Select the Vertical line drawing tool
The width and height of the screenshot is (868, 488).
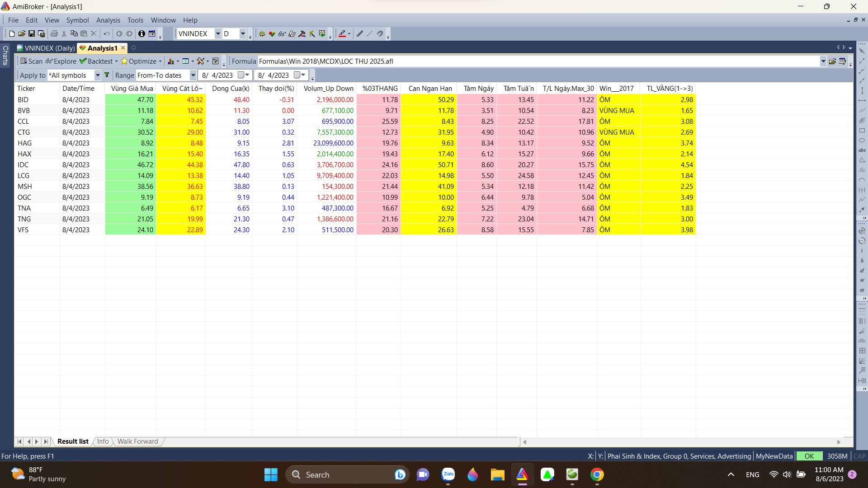point(862,90)
